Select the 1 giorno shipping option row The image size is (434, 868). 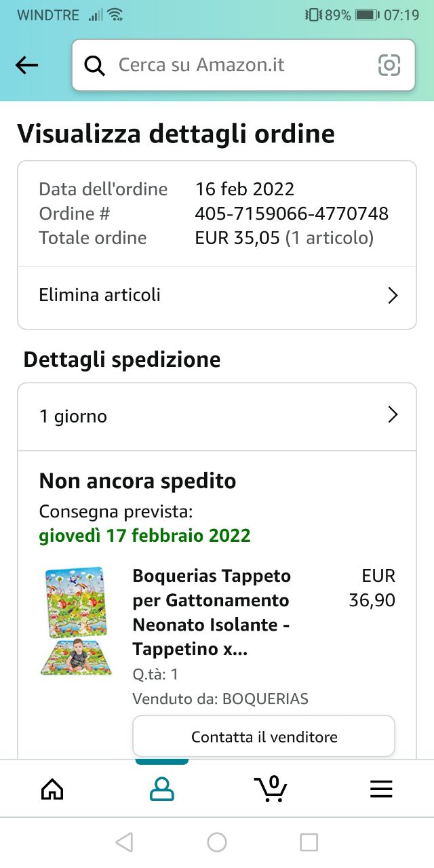tap(203, 416)
